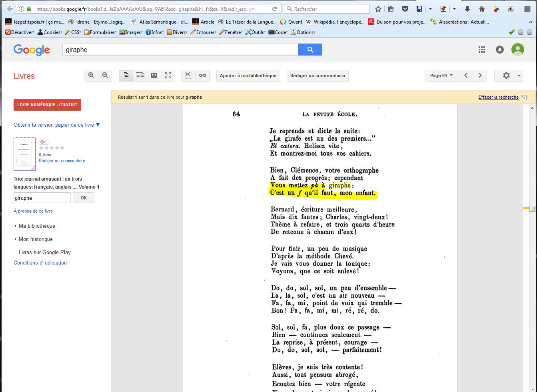Click Effacer la recherche link
Screen dimensions: 537x392
tap(498, 97)
